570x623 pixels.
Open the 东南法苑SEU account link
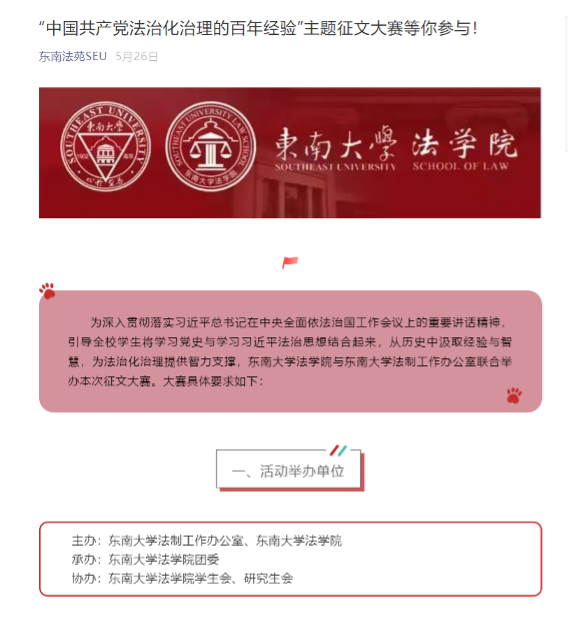pyautogui.click(x=73, y=56)
